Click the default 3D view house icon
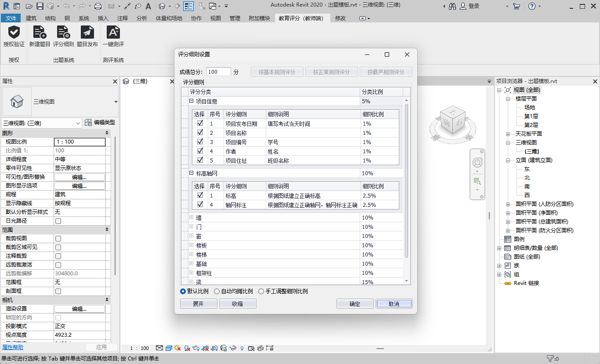The image size is (600, 364). (x=162, y=6)
